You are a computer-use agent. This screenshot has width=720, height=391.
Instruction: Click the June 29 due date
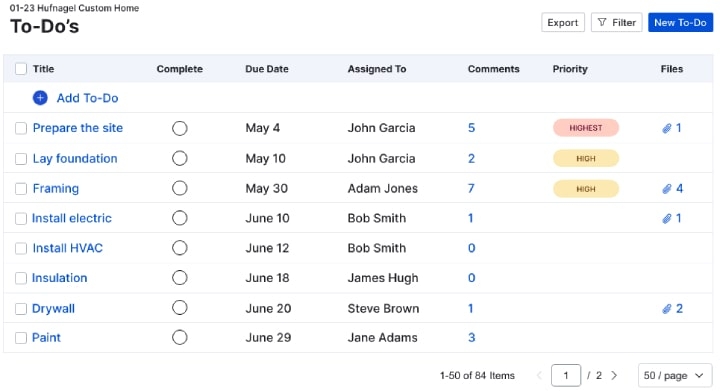pos(268,338)
